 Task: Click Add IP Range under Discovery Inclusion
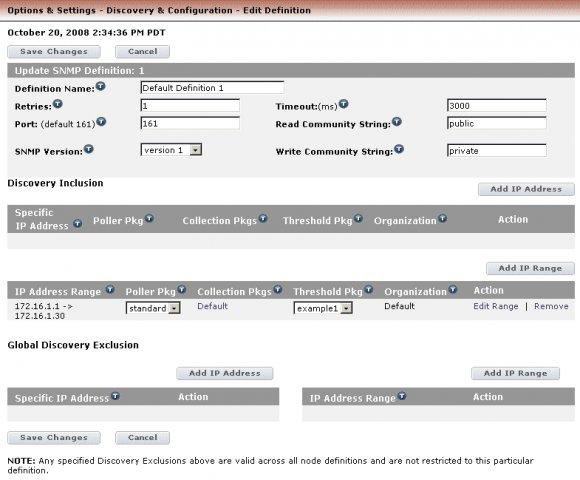[x=530, y=268]
